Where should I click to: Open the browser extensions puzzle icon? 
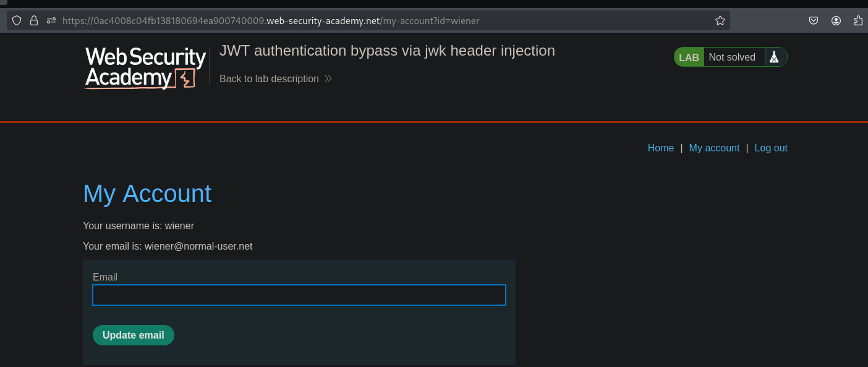[858, 20]
